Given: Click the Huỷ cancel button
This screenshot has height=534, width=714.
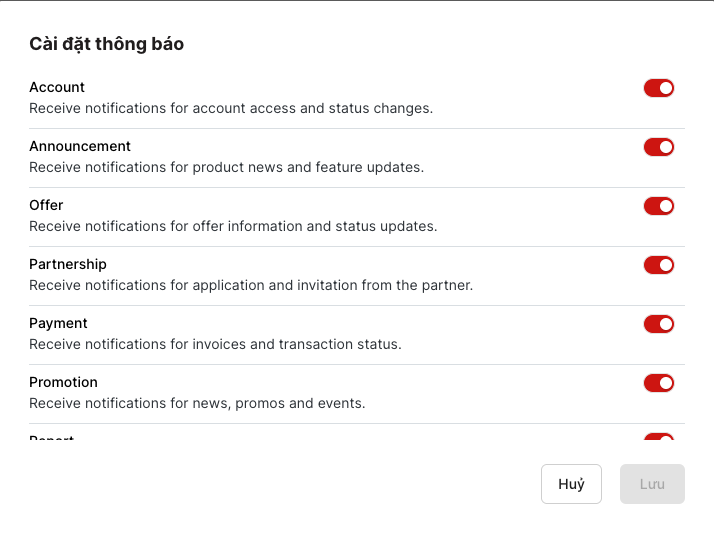Looking at the screenshot, I should click(x=571, y=484).
